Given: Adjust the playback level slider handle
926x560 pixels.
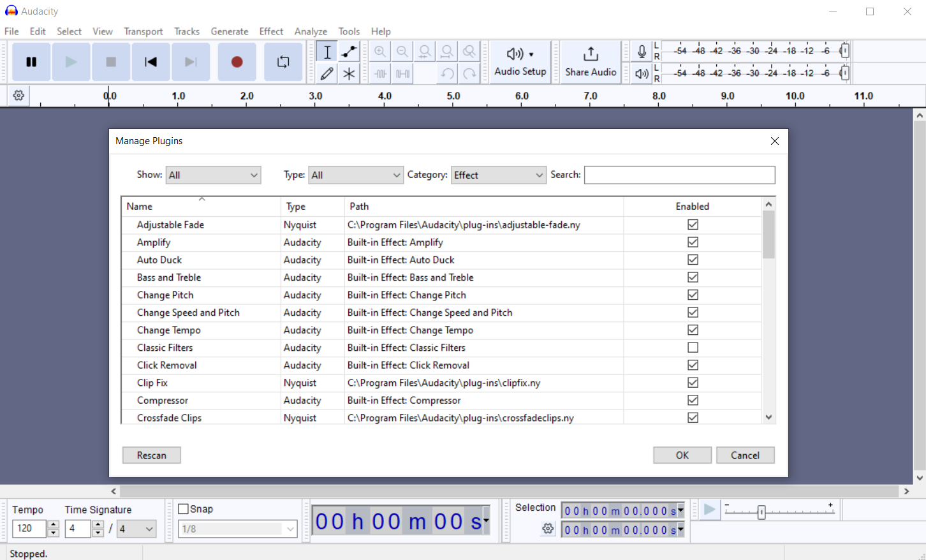Looking at the screenshot, I should click(844, 73).
